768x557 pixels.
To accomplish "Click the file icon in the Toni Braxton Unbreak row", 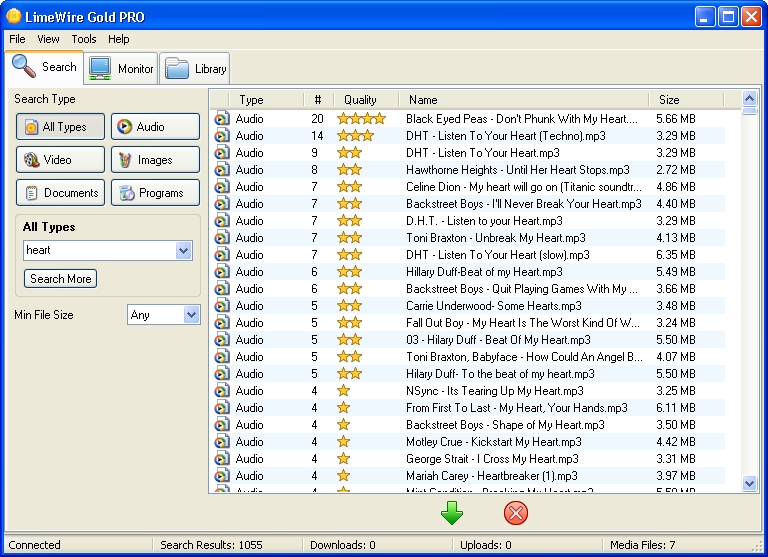I will click(x=222, y=238).
